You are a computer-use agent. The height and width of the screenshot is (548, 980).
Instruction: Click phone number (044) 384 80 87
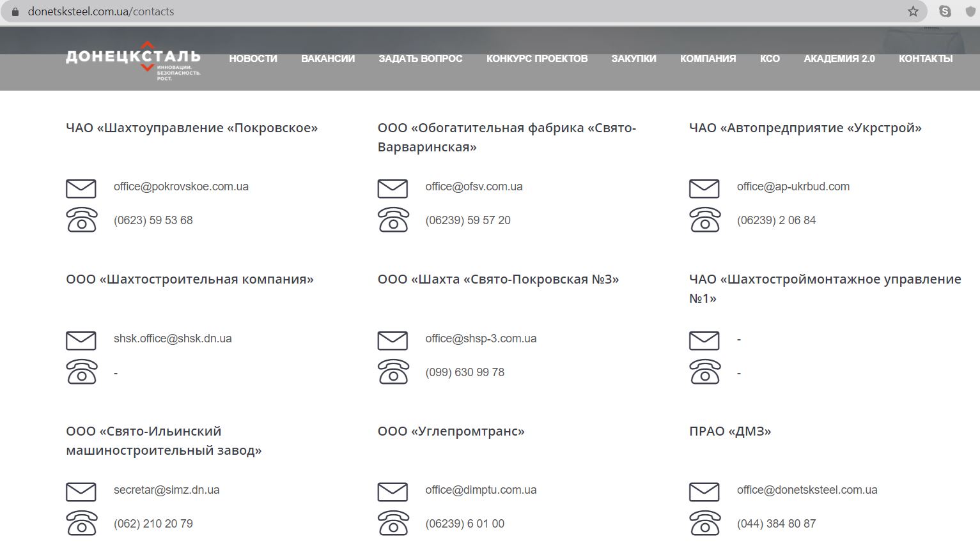[777, 524]
